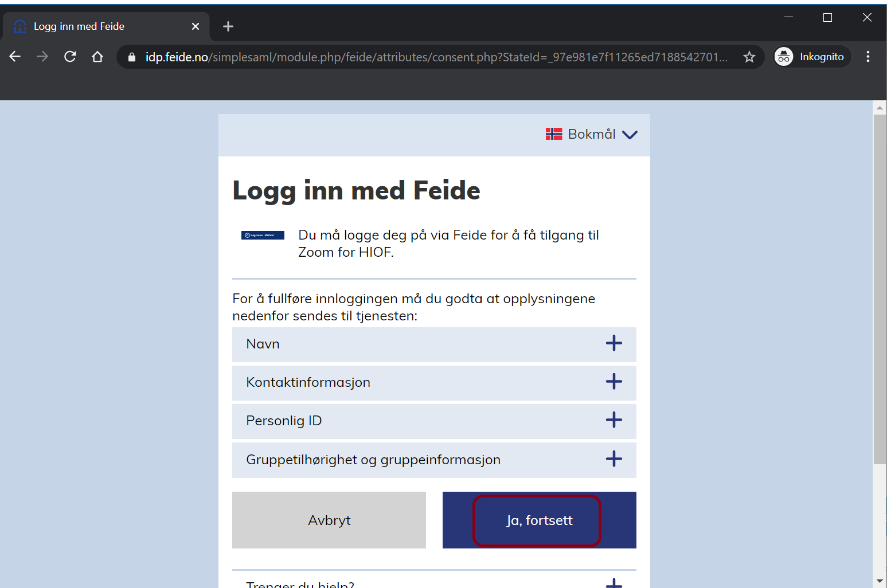Click the browser forward arrow
This screenshot has width=887, height=588.
[42, 56]
